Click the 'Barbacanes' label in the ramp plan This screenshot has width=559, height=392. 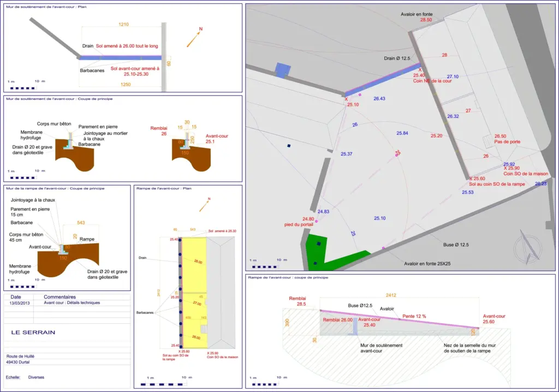click(x=145, y=312)
